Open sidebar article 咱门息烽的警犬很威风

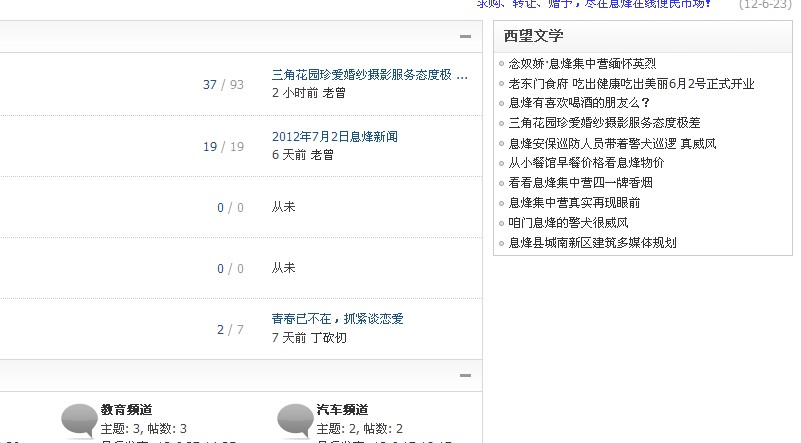(x=568, y=223)
